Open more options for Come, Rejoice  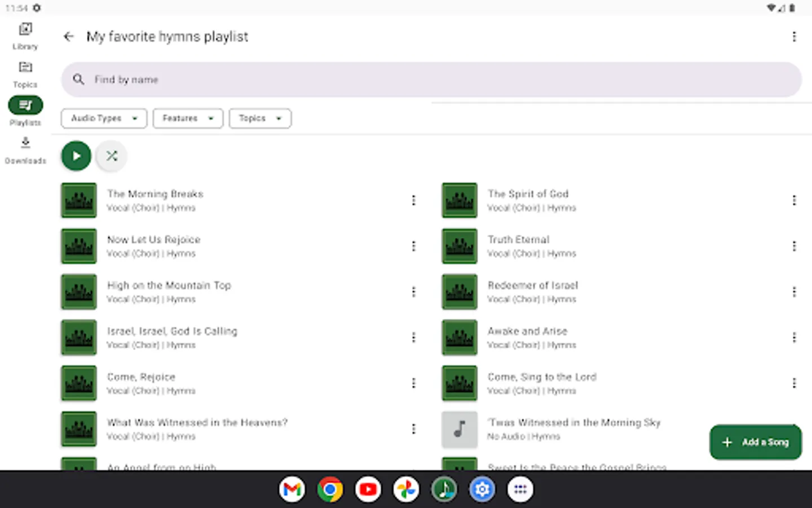(413, 383)
